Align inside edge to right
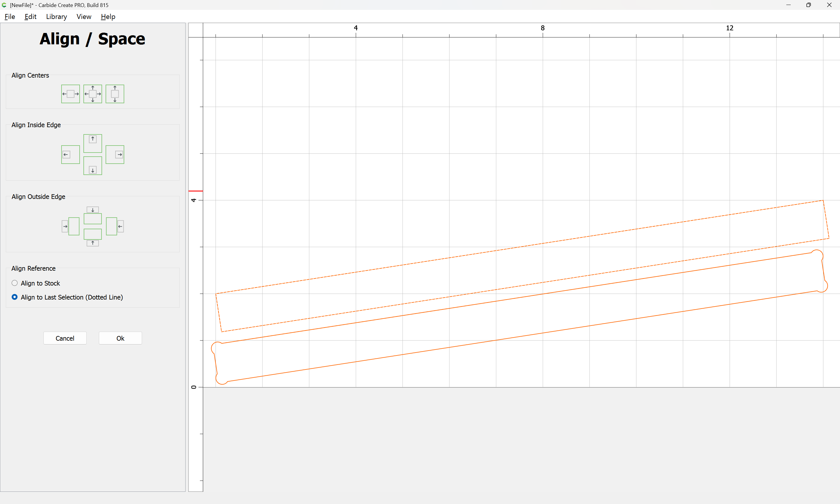This screenshot has width=840, height=504. 115,155
